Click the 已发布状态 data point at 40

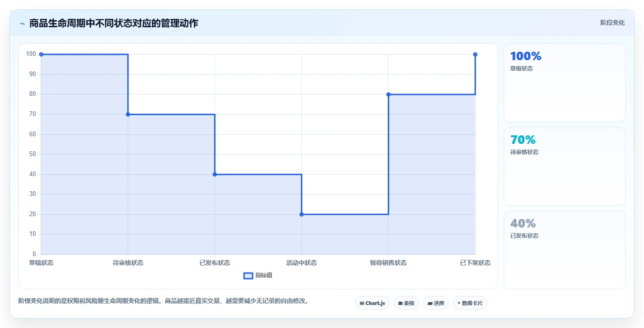[x=215, y=174]
